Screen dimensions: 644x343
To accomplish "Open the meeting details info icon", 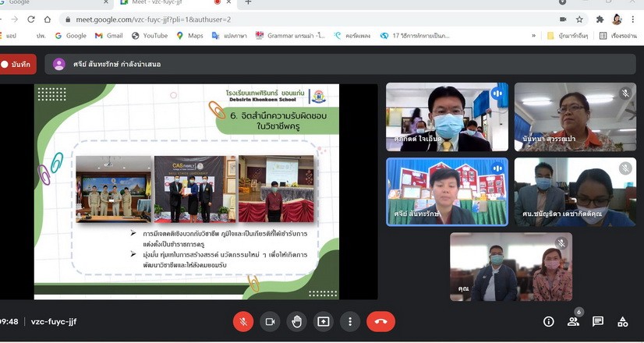I will 549,321.
